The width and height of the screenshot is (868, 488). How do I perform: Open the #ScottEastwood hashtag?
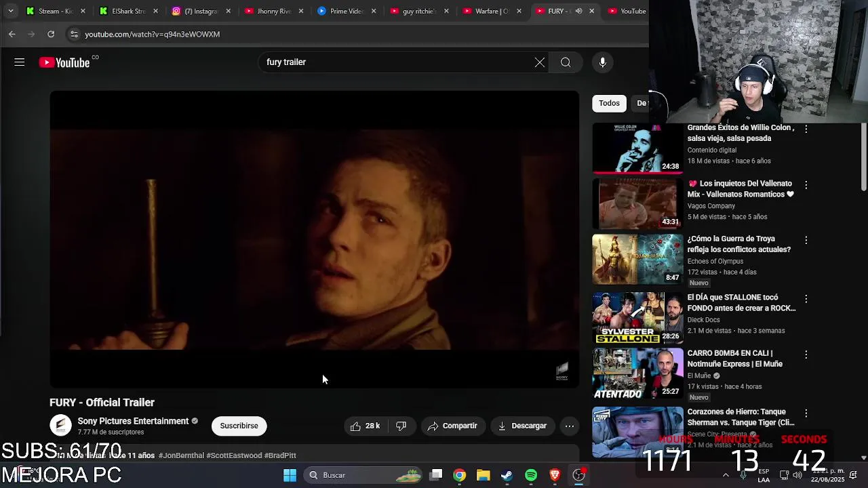(234, 455)
